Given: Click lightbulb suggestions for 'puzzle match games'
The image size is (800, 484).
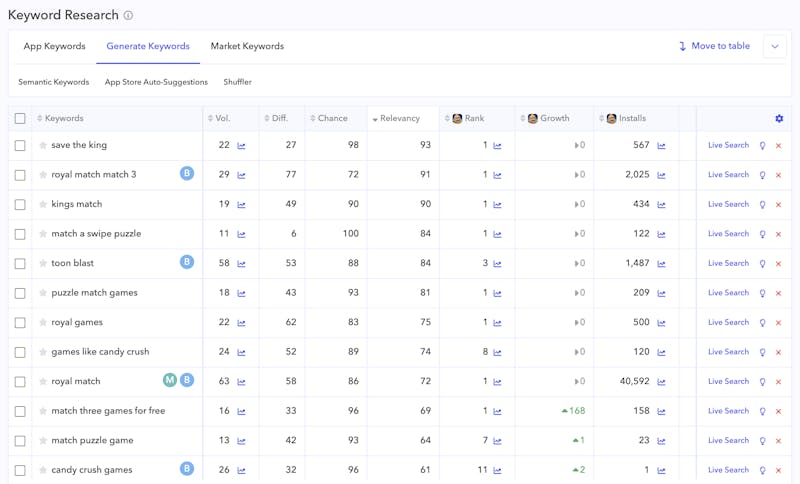Looking at the screenshot, I should [762, 293].
